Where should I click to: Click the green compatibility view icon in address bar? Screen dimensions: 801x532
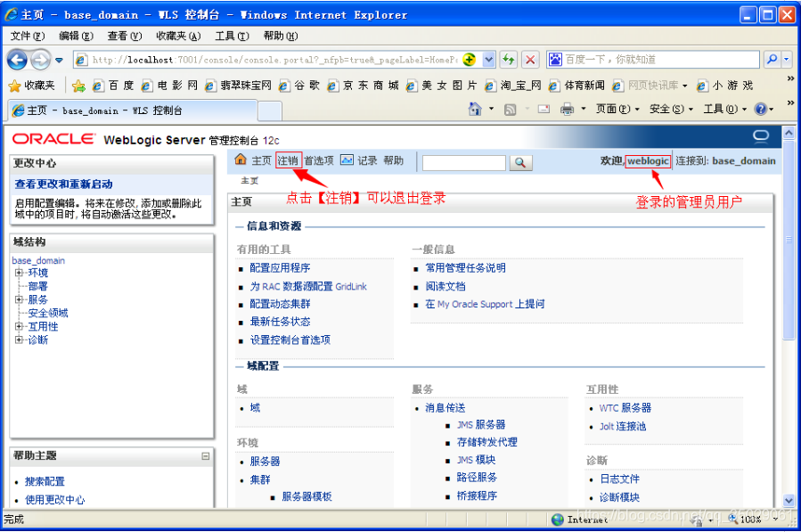[x=469, y=60]
